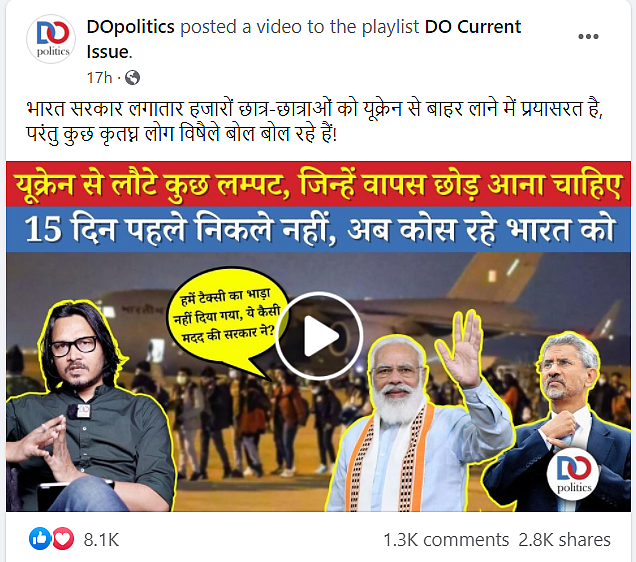Click the red heart Love reaction icon

[x=62, y=539]
